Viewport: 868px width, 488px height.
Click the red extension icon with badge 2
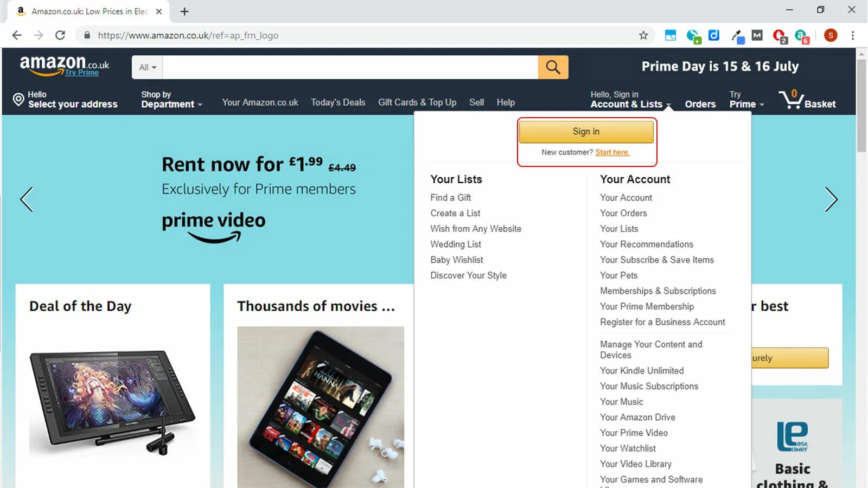click(x=780, y=36)
